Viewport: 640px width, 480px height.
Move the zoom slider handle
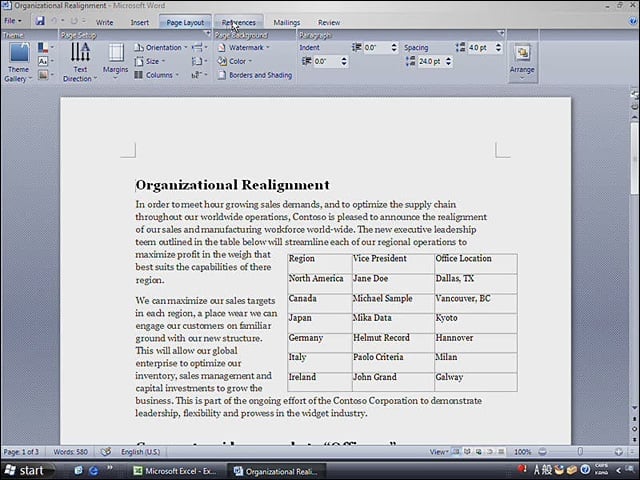point(580,451)
